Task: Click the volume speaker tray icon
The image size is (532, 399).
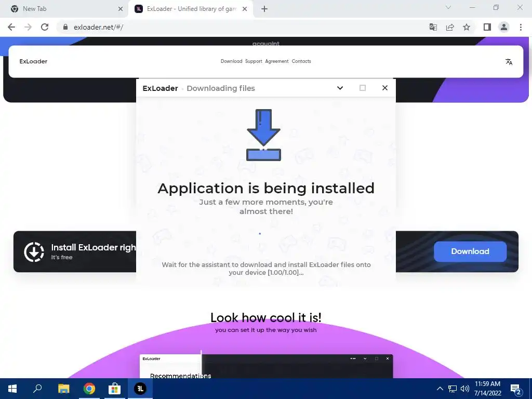Action: click(465, 389)
